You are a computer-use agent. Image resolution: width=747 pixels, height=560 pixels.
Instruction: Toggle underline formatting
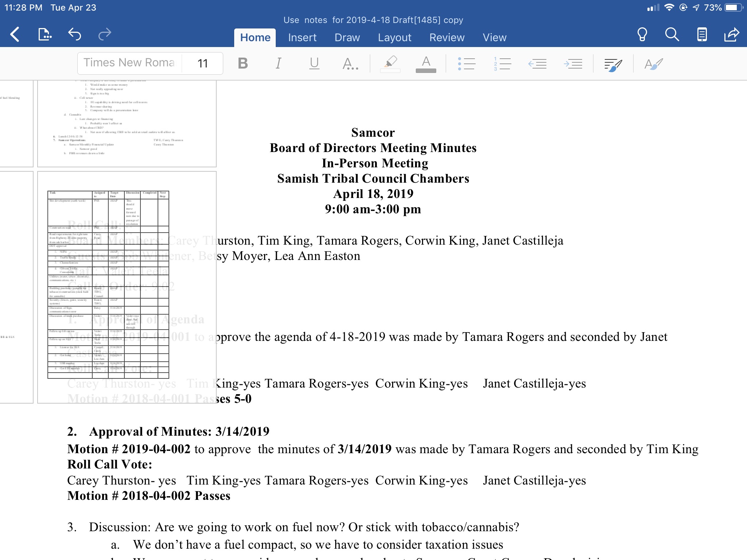tap(314, 63)
